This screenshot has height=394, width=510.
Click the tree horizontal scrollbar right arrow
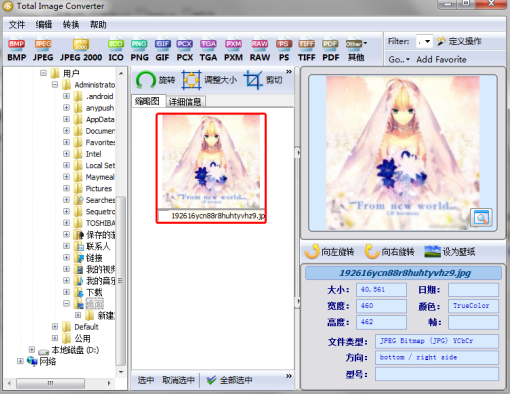109,383
